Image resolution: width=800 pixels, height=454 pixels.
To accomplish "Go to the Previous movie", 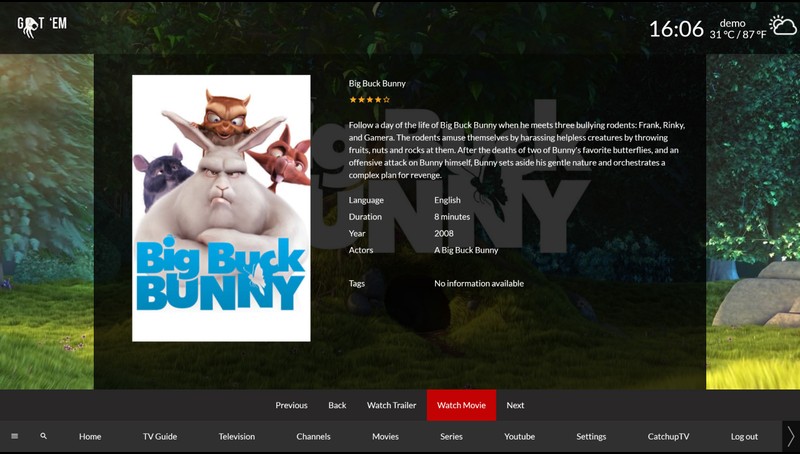I will [291, 405].
